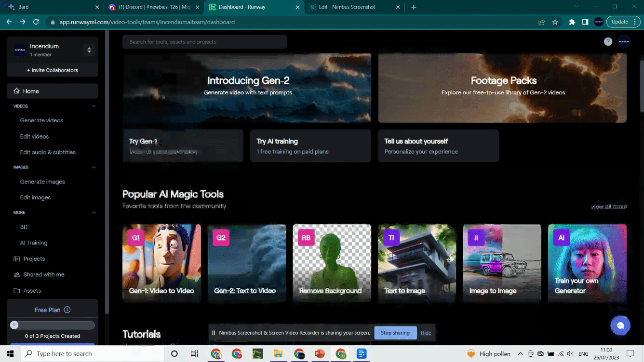
Task: Click the search field for tools and assets
Action: click(x=204, y=42)
